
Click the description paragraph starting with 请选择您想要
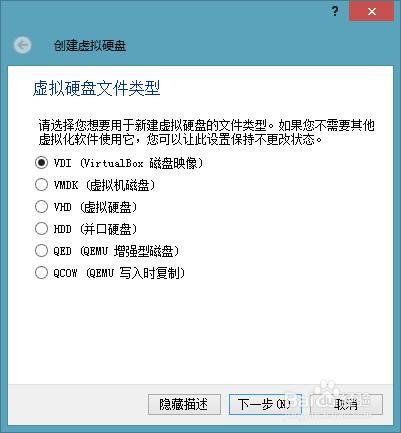tap(207, 132)
